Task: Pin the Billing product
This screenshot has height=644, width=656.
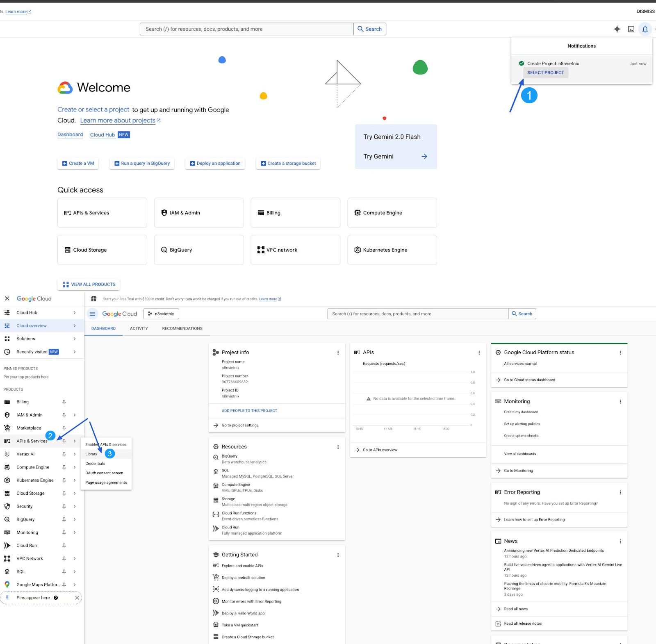Action: [64, 402]
